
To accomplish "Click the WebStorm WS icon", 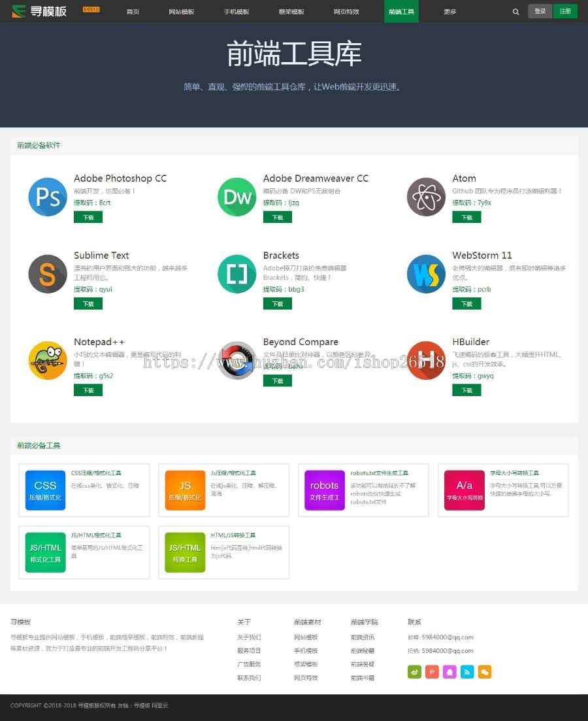I will coord(426,274).
